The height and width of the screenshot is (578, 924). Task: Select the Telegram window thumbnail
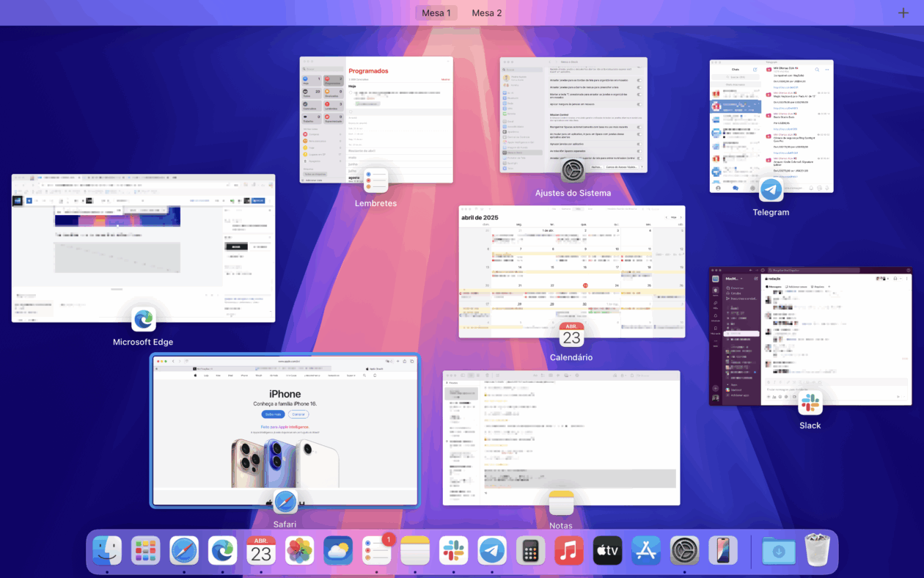point(771,126)
